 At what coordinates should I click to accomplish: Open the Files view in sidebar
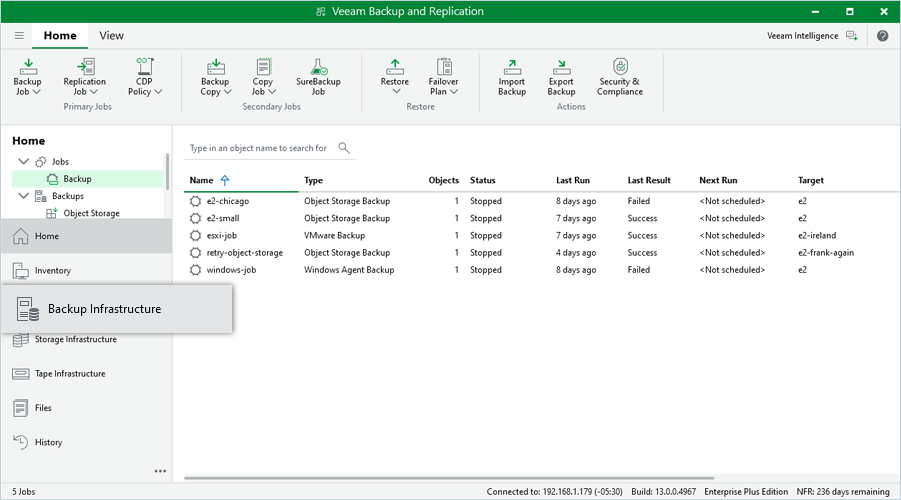(x=44, y=408)
